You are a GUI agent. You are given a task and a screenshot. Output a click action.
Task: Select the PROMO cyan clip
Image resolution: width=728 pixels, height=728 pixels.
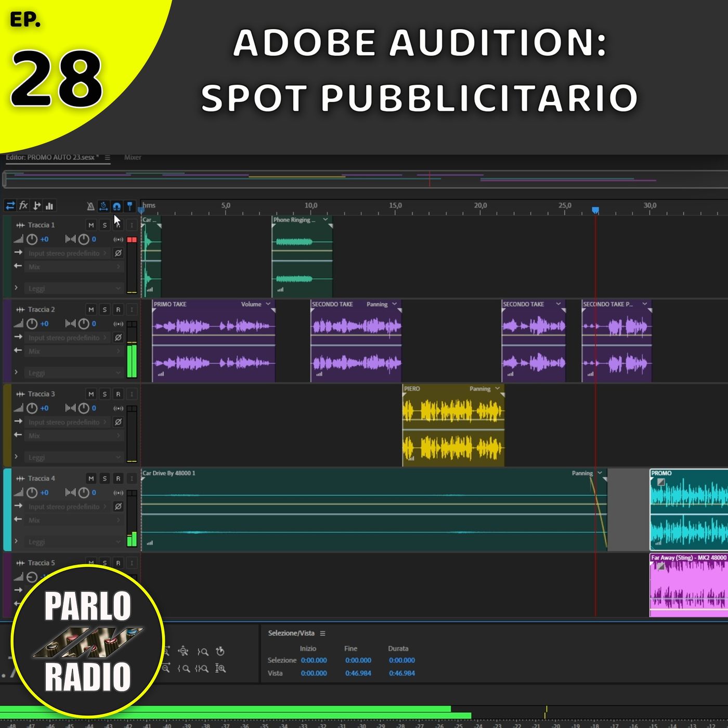point(689,510)
